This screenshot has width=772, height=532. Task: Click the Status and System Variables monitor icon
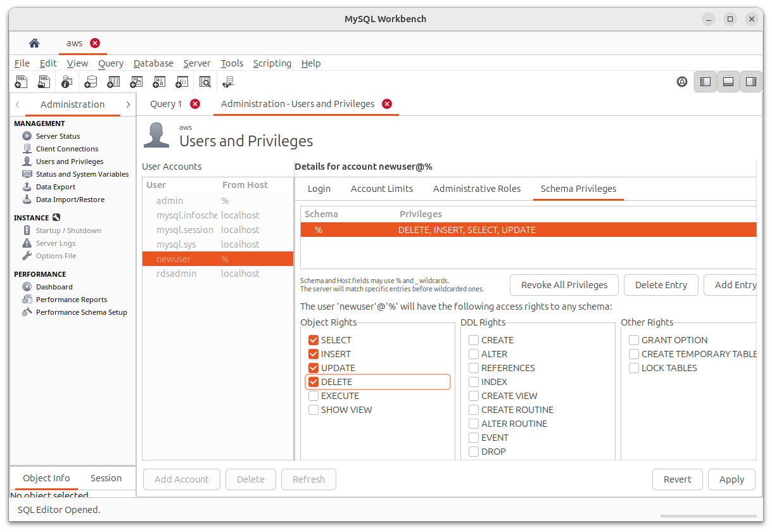27,174
